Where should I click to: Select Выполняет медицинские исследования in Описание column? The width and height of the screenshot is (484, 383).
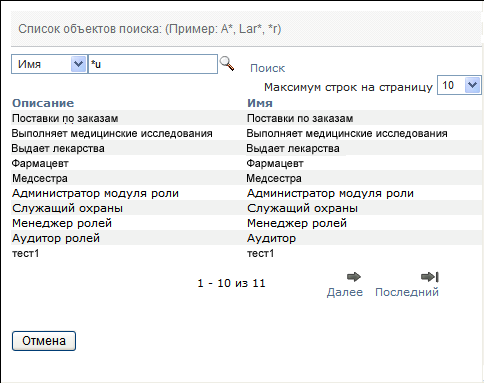pyautogui.click(x=112, y=133)
